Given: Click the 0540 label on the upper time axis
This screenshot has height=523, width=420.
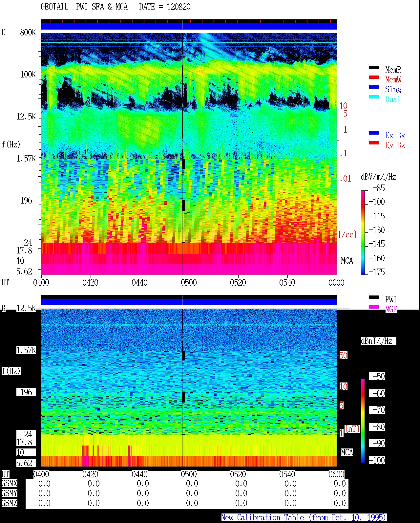Looking at the screenshot, I should click(287, 283).
